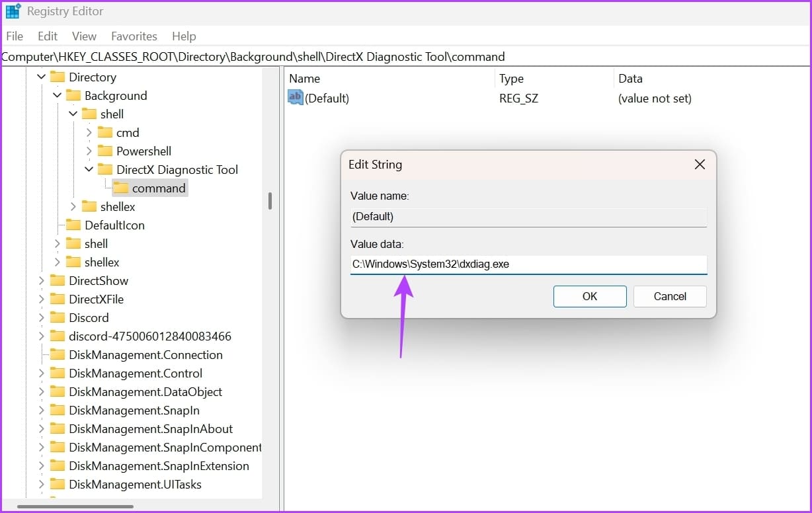Image resolution: width=812 pixels, height=513 pixels.
Task: Collapse the DirectX Diagnostic Tool key
Action: 89,170
